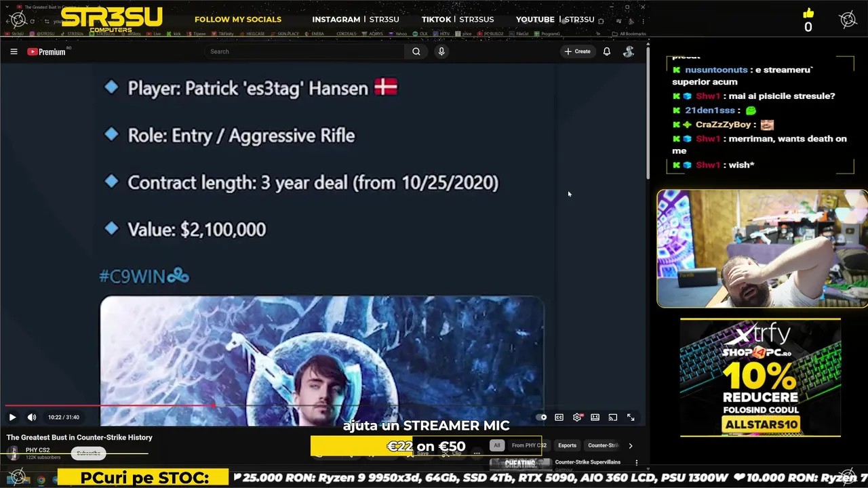Open Counter-Strike Supervillains recommended video title
Image resolution: width=868 pixels, height=488 pixels.
(x=588, y=462)
